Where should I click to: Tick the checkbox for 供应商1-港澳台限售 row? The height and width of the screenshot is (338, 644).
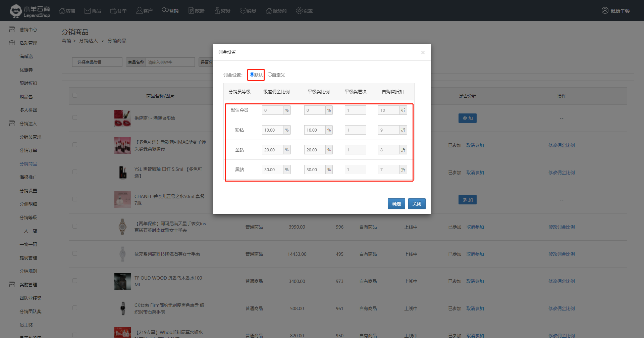[x=75, y=118]
